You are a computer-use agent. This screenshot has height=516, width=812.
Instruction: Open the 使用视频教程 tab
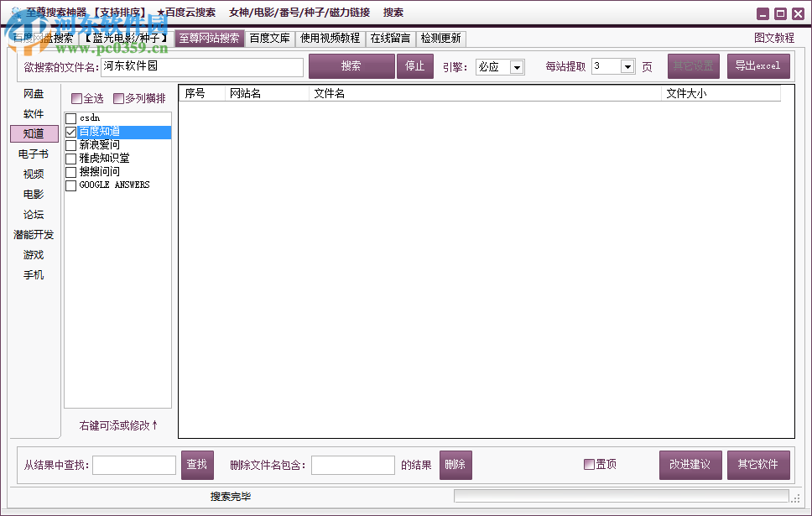point(330,39)
